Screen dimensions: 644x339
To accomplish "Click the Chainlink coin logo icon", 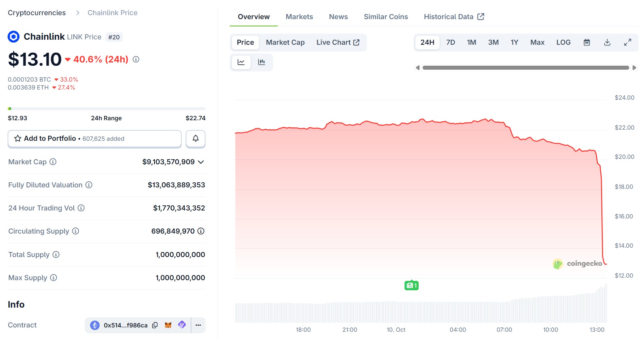I will click(x=14, y=37).
